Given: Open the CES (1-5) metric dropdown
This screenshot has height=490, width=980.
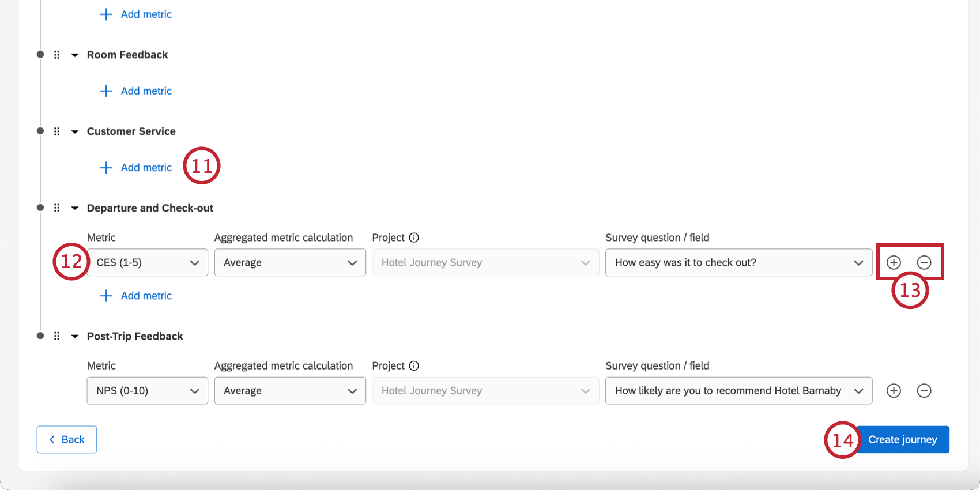Looking at the screenshot, I should tap(147, 262).
